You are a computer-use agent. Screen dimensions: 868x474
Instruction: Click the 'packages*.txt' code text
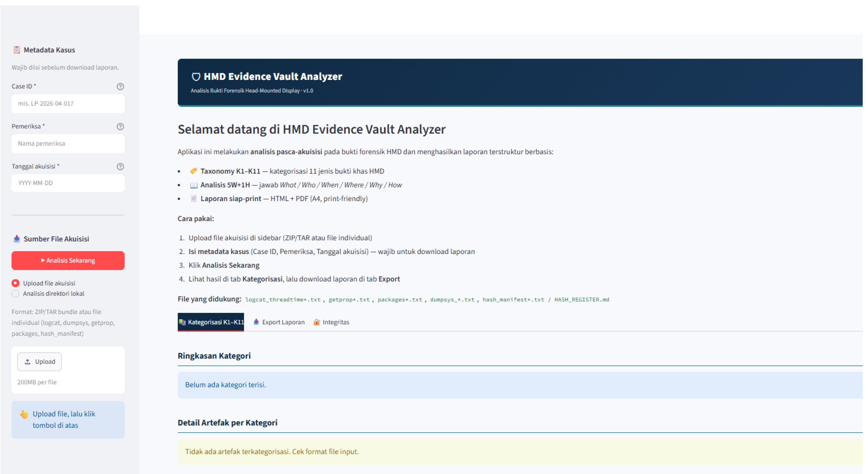point(400,300)
